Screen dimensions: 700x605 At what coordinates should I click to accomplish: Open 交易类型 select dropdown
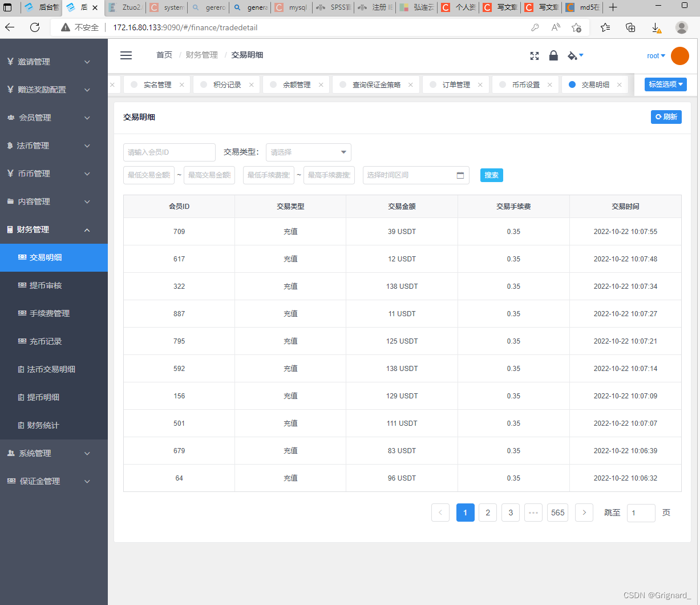pyautogui.click(x=309, y=152)
